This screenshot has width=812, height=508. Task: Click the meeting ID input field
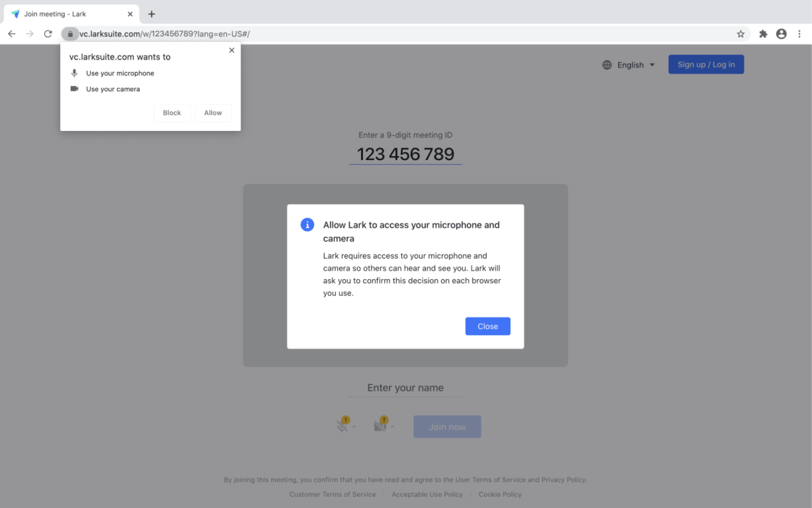pyautogui.click(x=405, y=153)
